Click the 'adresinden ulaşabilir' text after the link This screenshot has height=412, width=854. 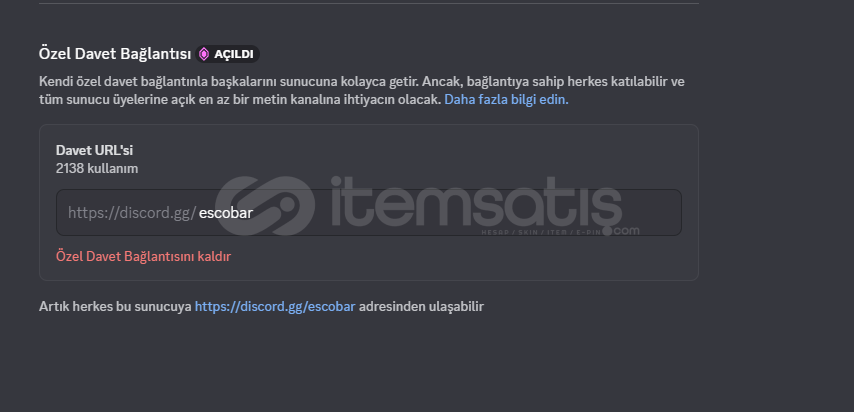421,306
